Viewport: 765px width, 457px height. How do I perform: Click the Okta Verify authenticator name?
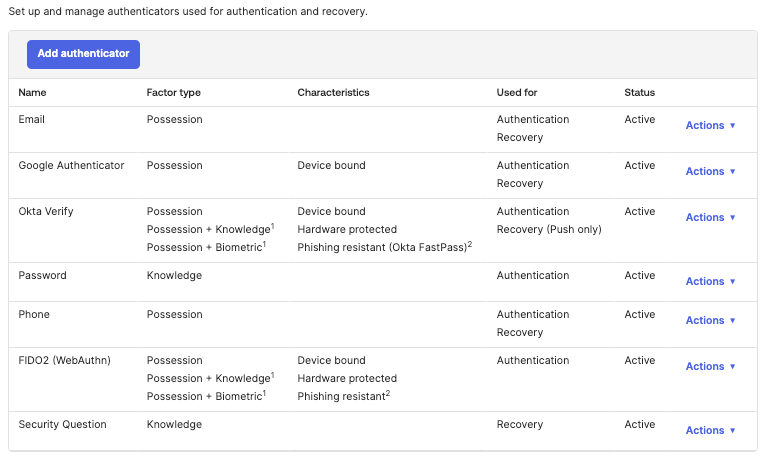(46, 212)
